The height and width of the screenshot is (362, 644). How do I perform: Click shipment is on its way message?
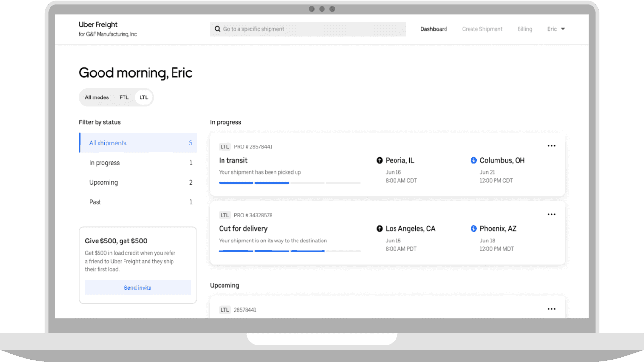[272, 241]
